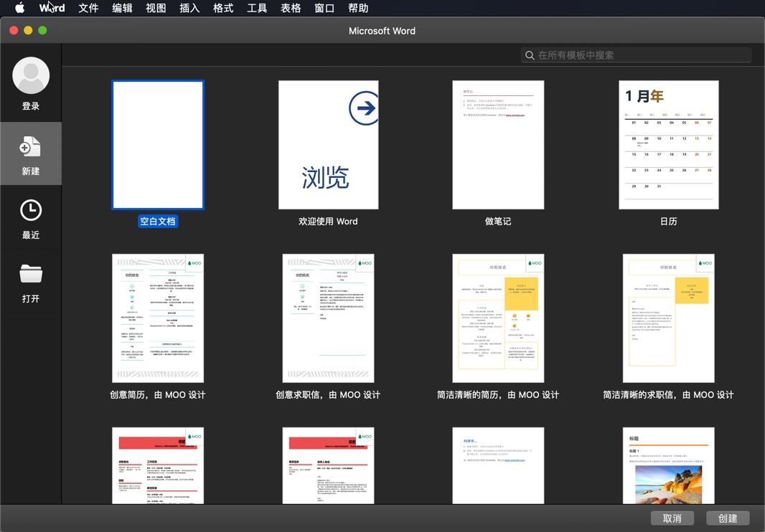Click the search magnifier in the template search box
Image resolution: width=765 pixels, height=532 pixels.
coord(530,55)
